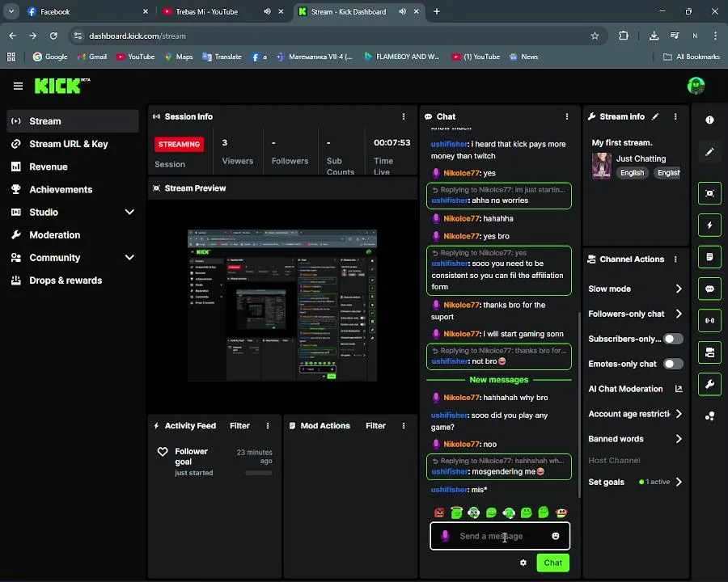This screenshot has width=728, height=582.
Task: Open the user avatar menu
Action: [x=696, y=86]
